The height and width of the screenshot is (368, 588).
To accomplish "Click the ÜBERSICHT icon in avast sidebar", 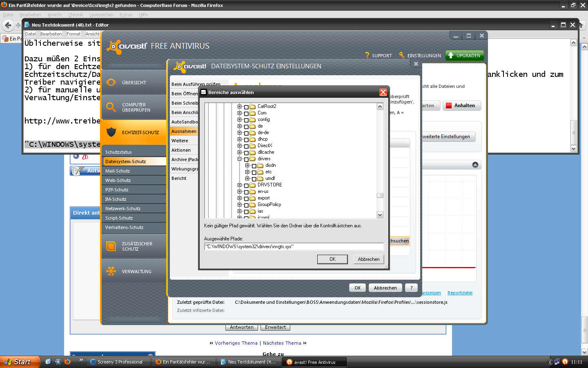I will pyautogui.click(x=111, y=82).
